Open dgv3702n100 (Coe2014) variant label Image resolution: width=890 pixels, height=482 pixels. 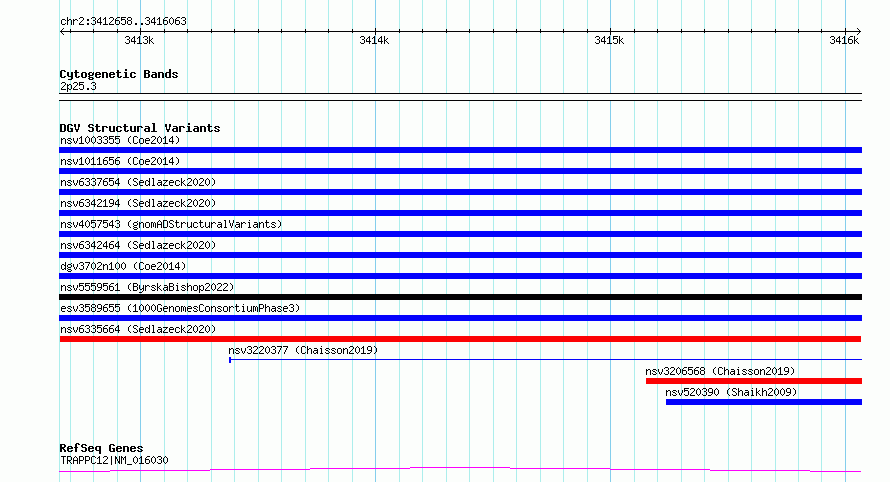point(123,266)
